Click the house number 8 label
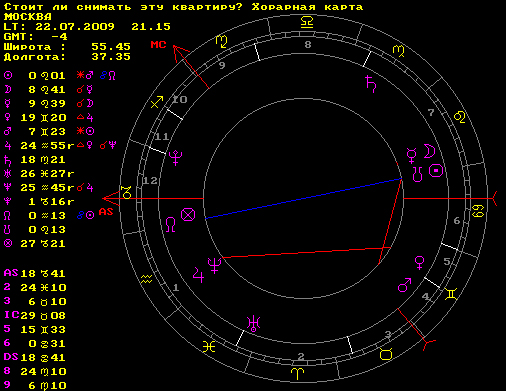Viewport: 506px width, 391px height. click(308, 44)
